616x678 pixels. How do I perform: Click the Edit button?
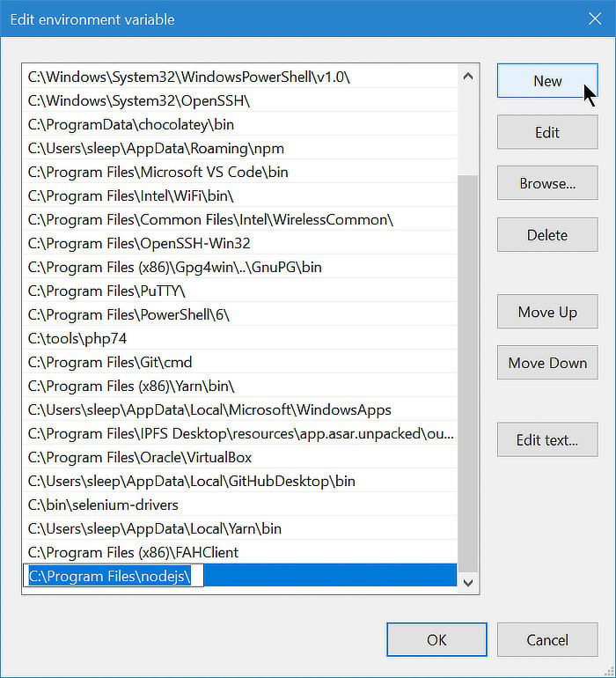[547, 132]
